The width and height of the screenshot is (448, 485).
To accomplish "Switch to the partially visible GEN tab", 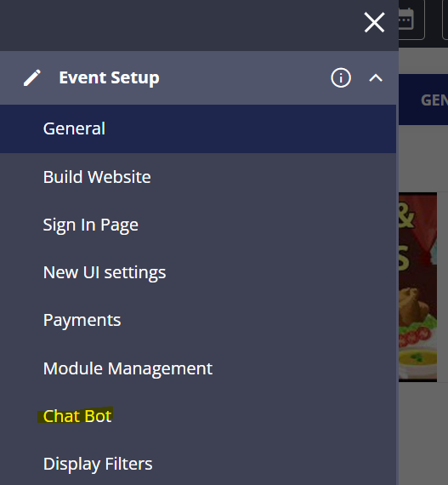I will 434,100.
